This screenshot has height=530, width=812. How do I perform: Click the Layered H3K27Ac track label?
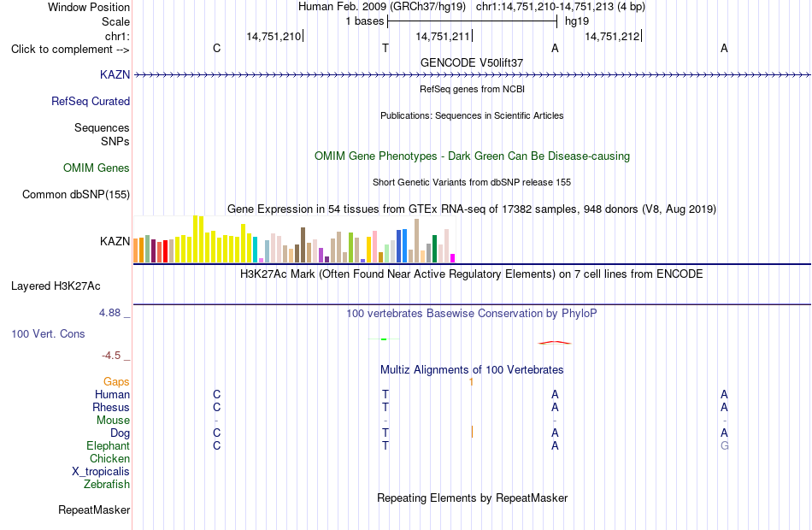pyautogui.click(x=56, y=286)
